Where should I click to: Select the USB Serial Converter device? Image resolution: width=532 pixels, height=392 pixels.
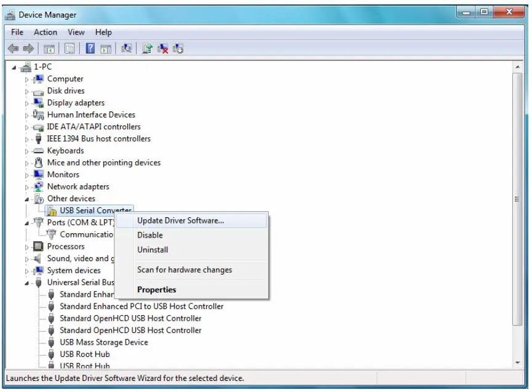click(94, 210)
